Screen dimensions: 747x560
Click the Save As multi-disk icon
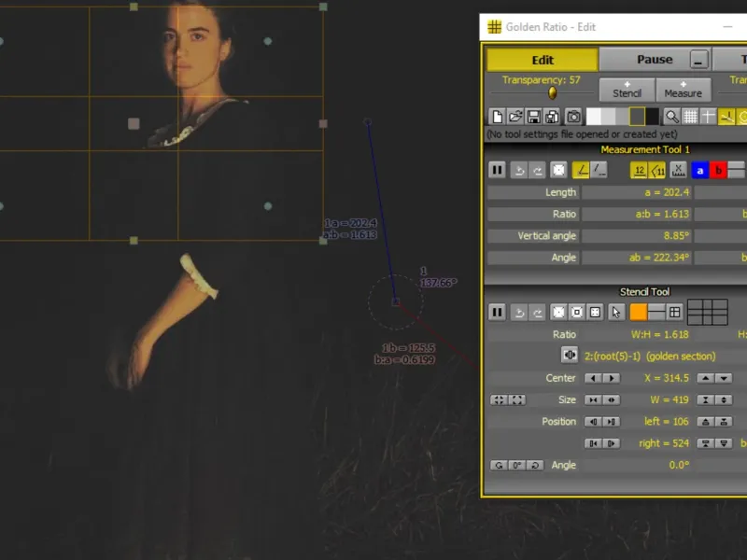[x=552, y=117]
